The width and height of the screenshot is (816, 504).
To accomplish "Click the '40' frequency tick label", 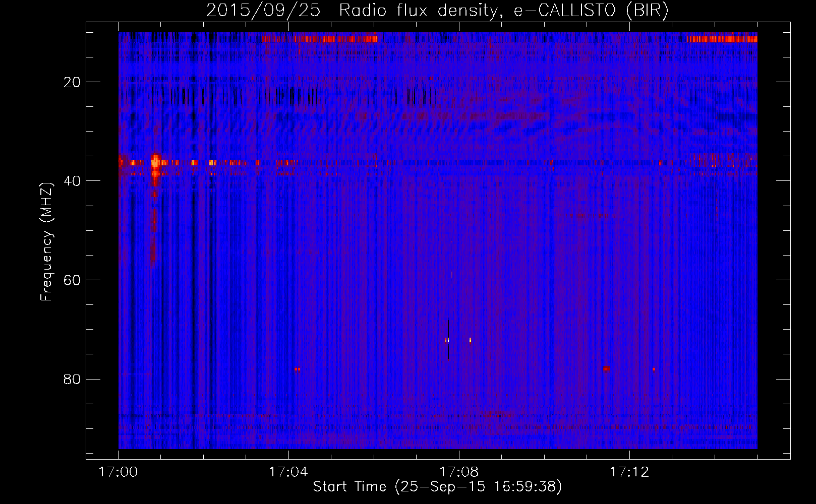I will pyautogui.click(x=73, y=181).
